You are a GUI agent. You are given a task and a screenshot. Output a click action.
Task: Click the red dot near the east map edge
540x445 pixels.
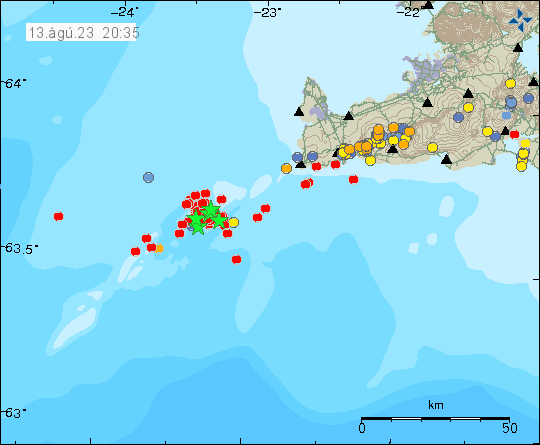515,134
